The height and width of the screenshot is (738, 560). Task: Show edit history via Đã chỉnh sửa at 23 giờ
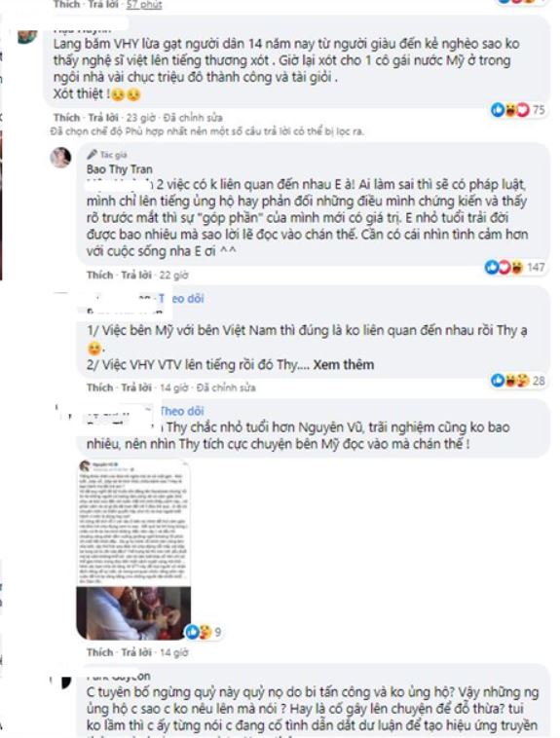(x=193, y=117)
